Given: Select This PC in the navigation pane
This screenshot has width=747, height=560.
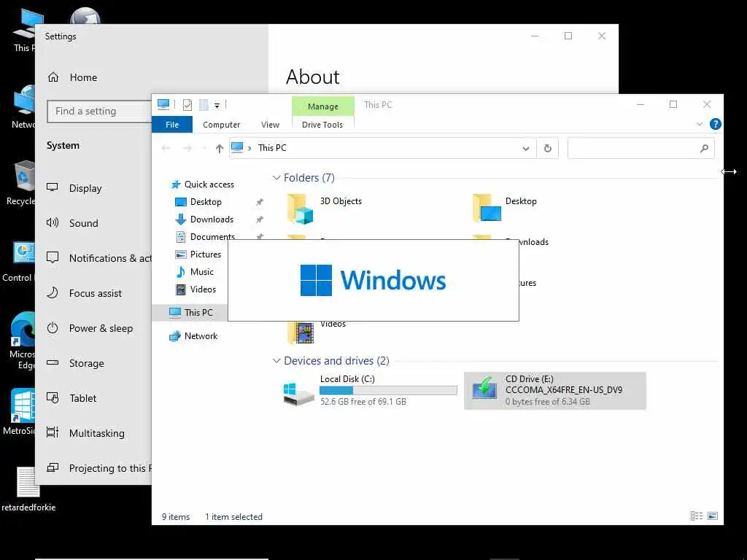Looking at the screenshot, I should pyautogui.click(x=198, y=313).
